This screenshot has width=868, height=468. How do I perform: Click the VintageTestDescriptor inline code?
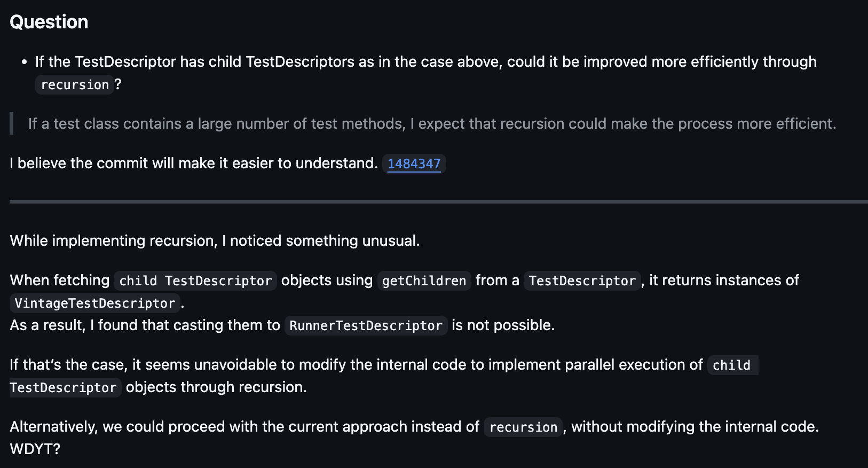(x=95, y=303)
